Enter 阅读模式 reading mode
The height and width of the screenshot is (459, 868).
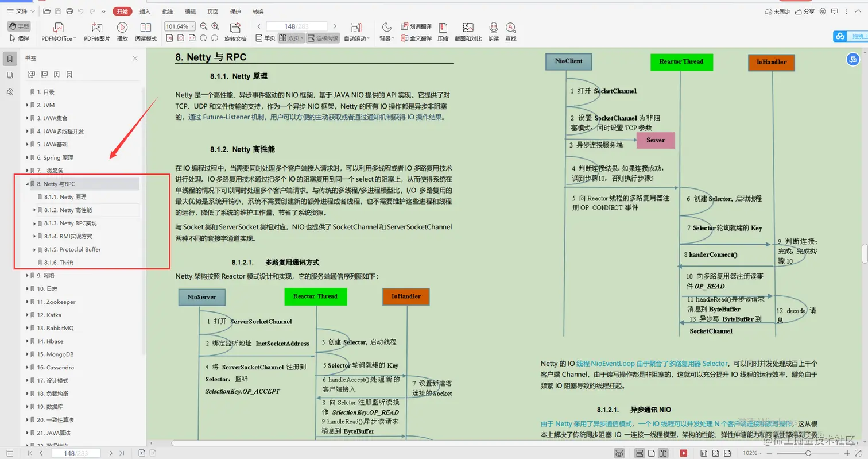(145, 30)
